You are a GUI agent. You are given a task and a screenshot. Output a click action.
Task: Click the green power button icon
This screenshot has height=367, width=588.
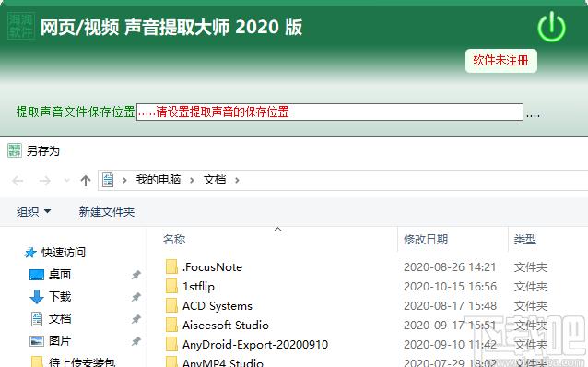click(x=551, y=27)
